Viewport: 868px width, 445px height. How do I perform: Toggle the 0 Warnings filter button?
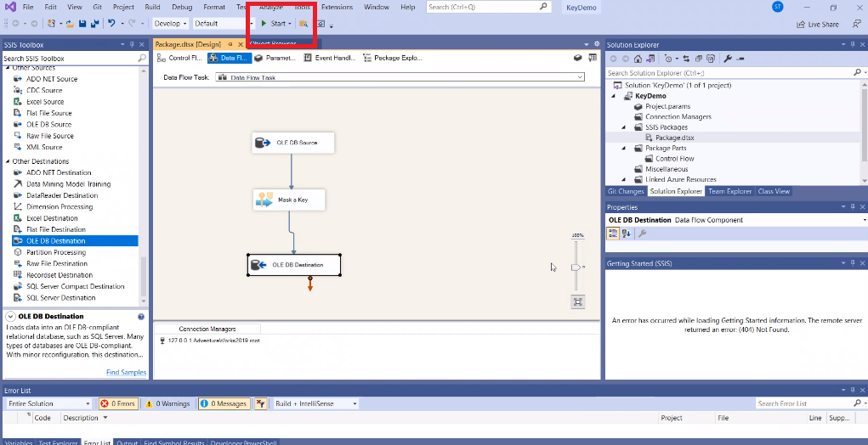(x=167, y=403)
